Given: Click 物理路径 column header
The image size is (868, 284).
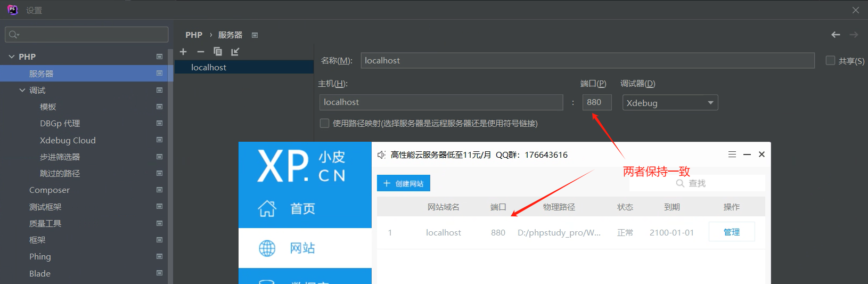Looking at the screenshot, I should 559,207.
